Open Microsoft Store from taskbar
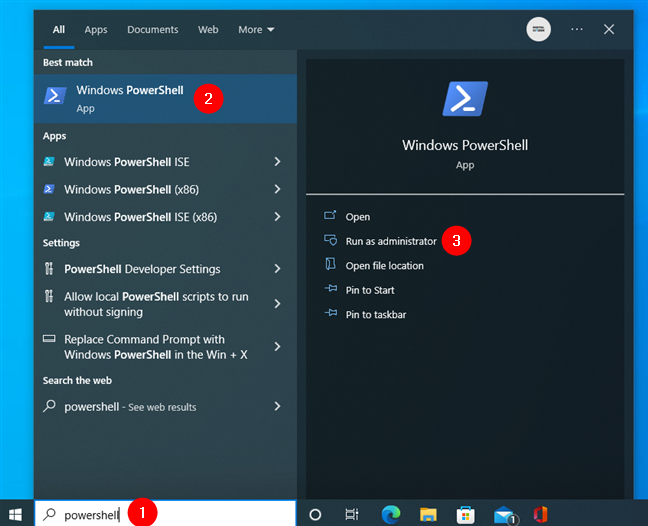The height and width of the screenshot is (526, 648). 465,515
